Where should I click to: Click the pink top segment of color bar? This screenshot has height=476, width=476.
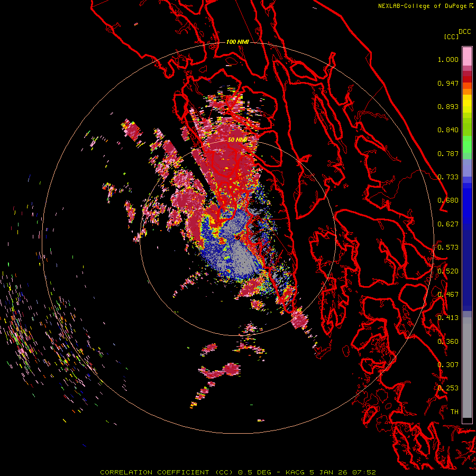[467, 56]
